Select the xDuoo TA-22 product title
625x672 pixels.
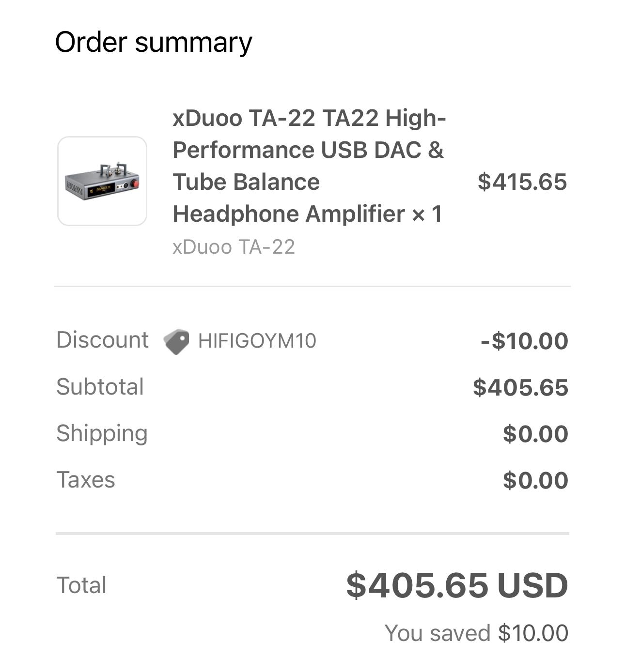pos(309,166)
